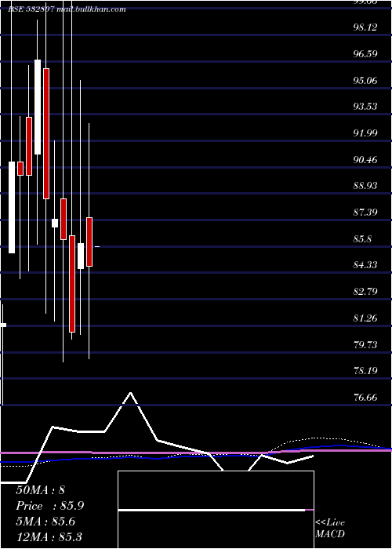Click the 84.33 price axis label
Screen dimensions: 392x549
coord(365,264)
